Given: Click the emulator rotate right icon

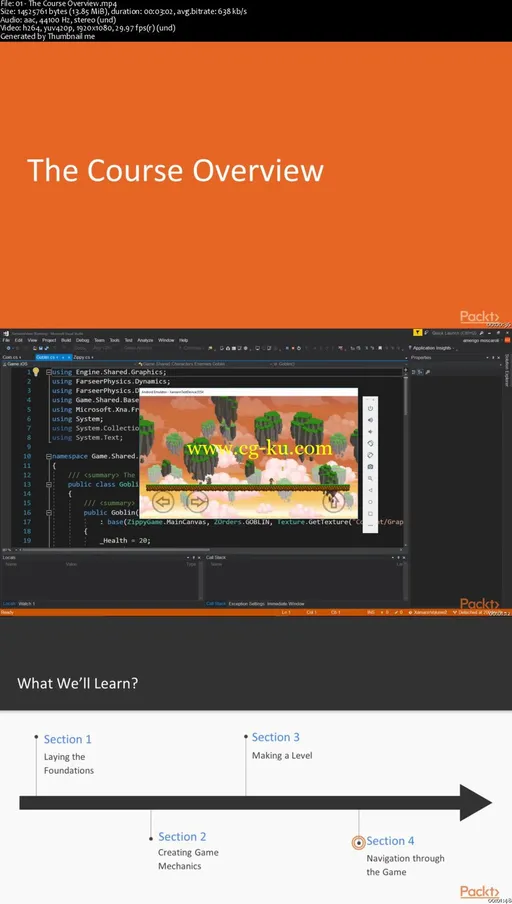Looking at the screenshot, I should click(370, 455).
